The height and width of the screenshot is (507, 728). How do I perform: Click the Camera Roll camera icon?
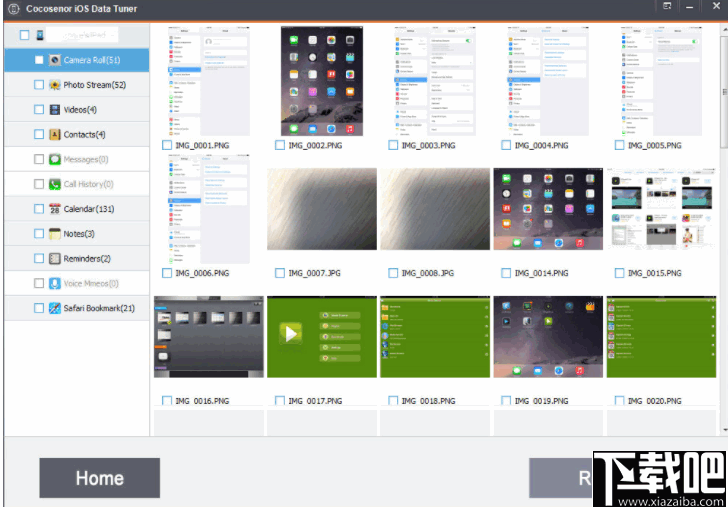click(55, 60)
